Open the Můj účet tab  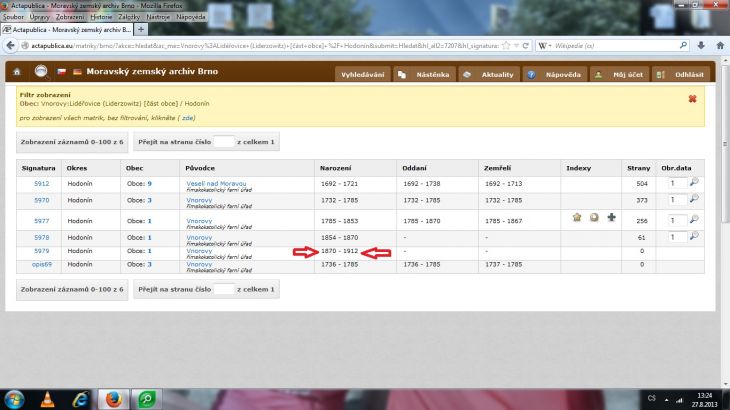(x=620, y=74)
